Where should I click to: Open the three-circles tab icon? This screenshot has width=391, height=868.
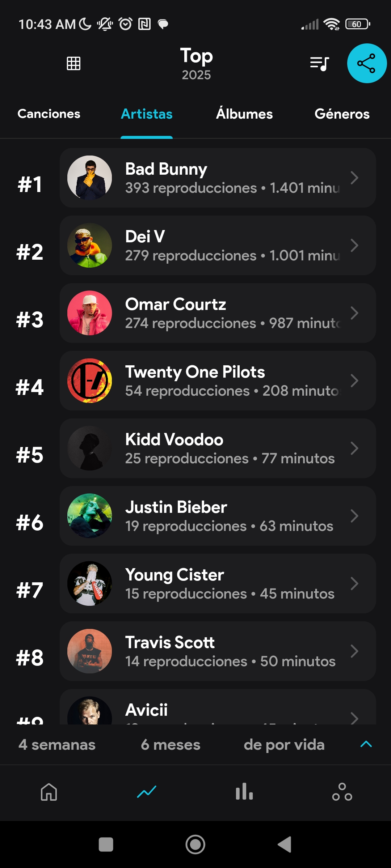342,792
